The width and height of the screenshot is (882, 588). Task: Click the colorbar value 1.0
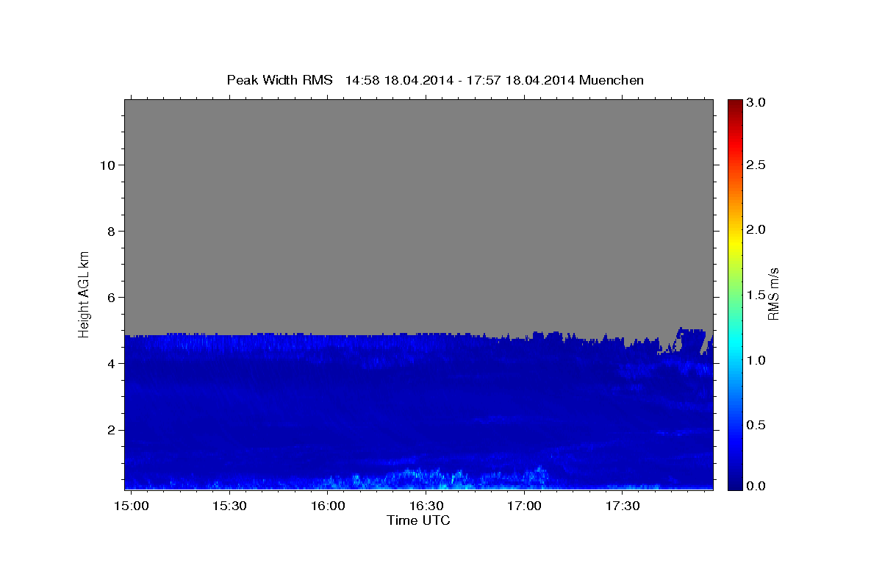click(x=756, y=360)
